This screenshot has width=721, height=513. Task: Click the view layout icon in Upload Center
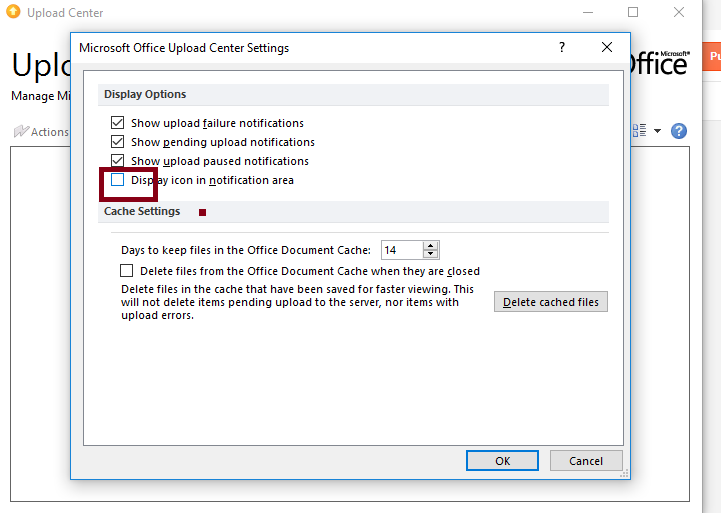coord(639,131)
